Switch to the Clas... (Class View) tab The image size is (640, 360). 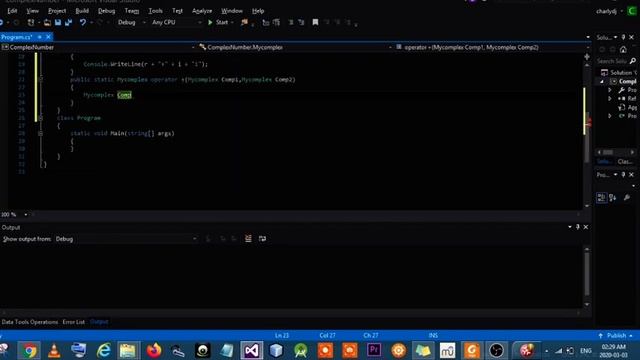(625, 162)
